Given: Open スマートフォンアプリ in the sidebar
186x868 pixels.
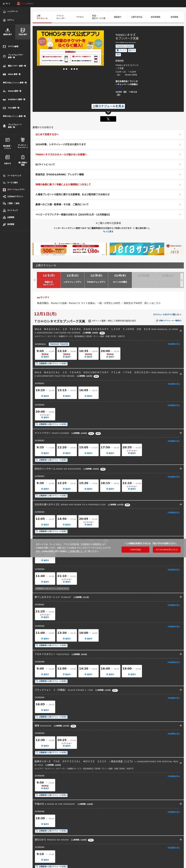Looking at the screenshot, I should (15, 189).
